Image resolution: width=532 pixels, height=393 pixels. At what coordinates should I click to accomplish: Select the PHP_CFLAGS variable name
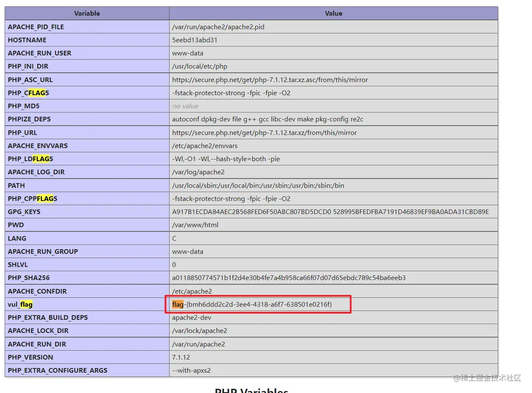click(x=29, y=93)
